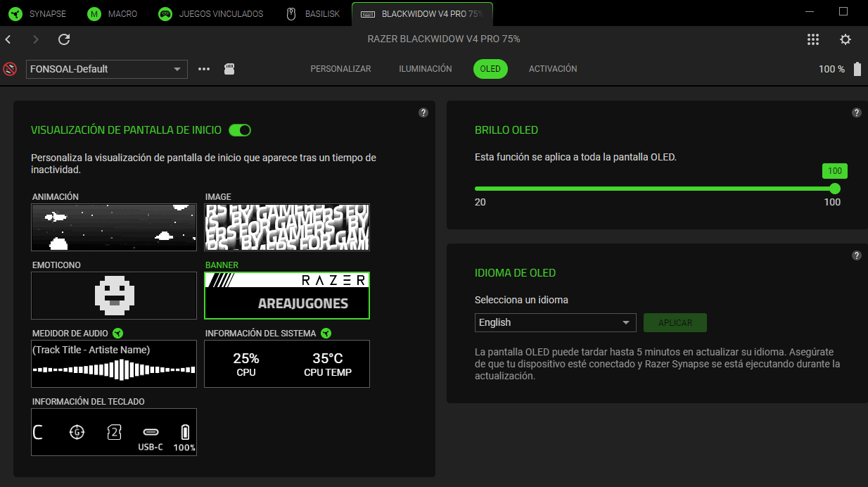
Task: Click the keyboard icon on BlackWidow tab
Action: 367,14
